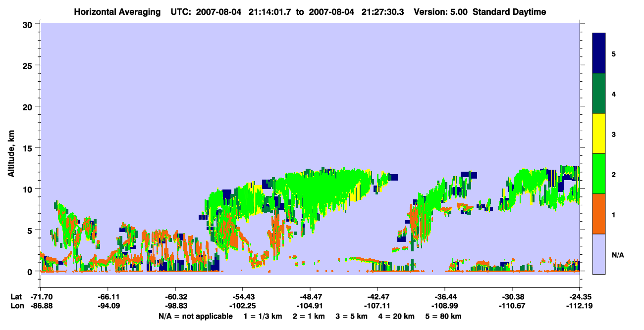Click the y-axis tick label 25

coord(29,65)
